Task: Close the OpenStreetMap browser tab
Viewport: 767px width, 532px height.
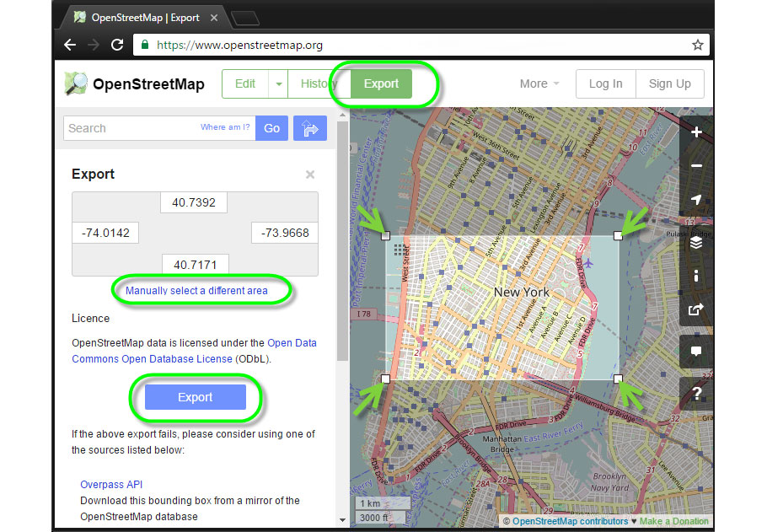Action: click(214, 18)
